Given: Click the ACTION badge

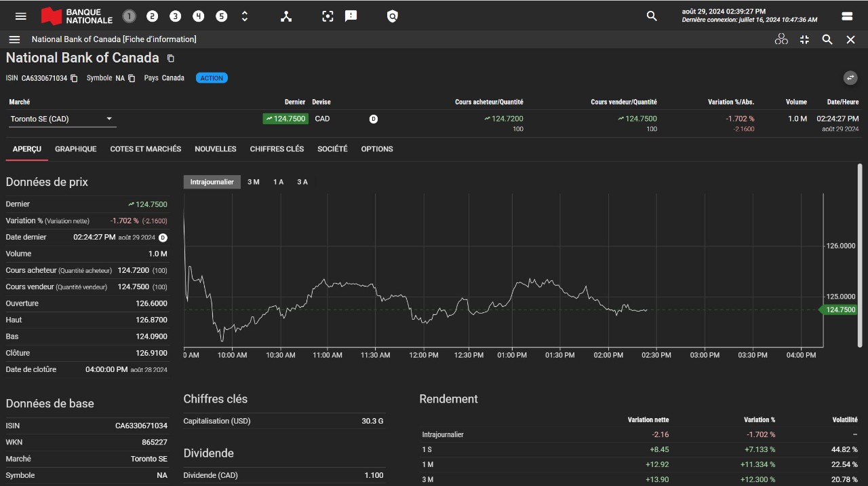Looking at the screenshot, I should tap(212, 78).
